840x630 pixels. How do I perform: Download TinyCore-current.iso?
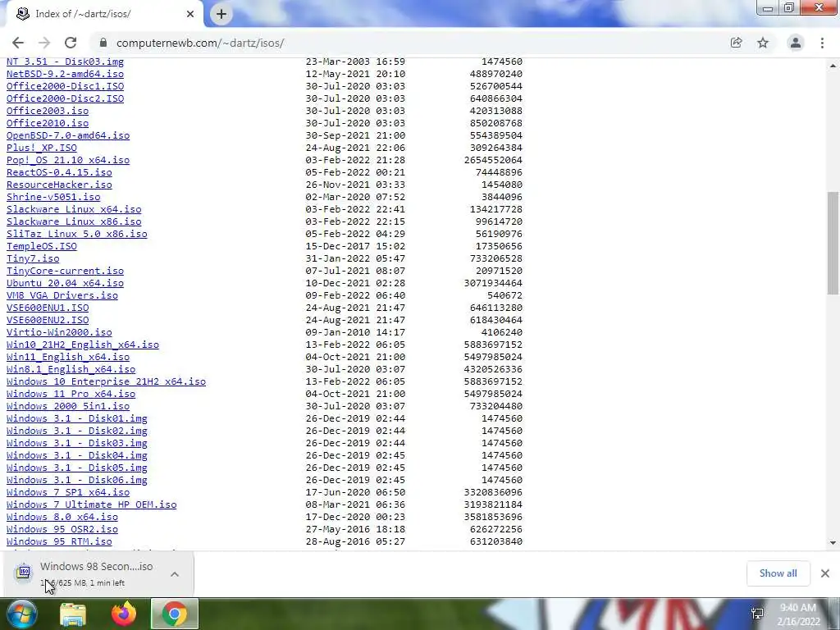tap(65, 271)
